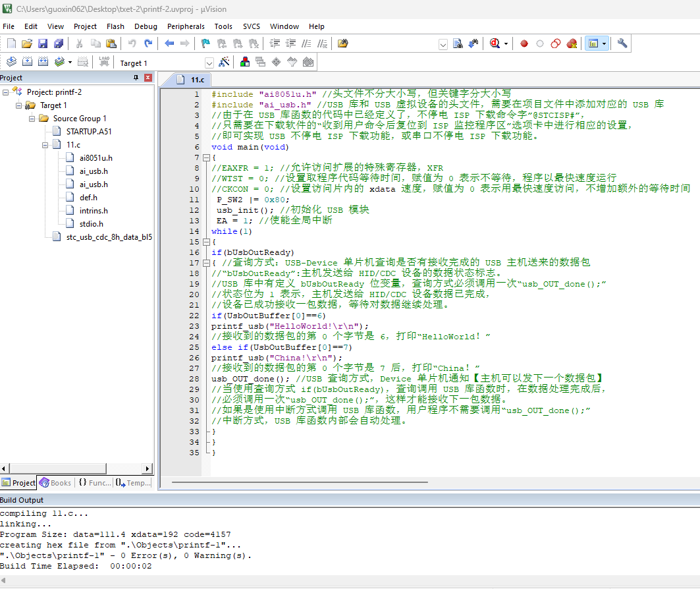Open the Flash menu
This screenshot has width=700, height=589.
click(x=115, y=26)
